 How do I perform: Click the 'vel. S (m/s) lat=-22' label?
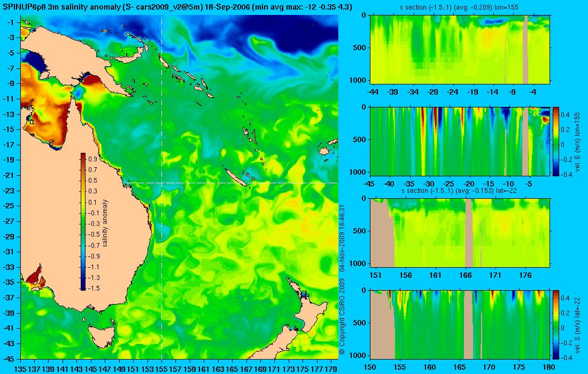click(577, 324)
